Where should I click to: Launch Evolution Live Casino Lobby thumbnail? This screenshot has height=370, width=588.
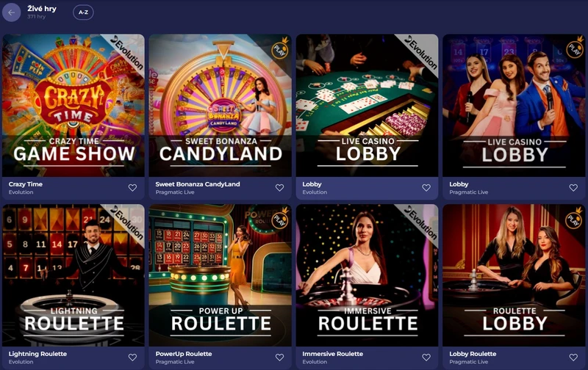pyautogui.click(x=367, y=105)
